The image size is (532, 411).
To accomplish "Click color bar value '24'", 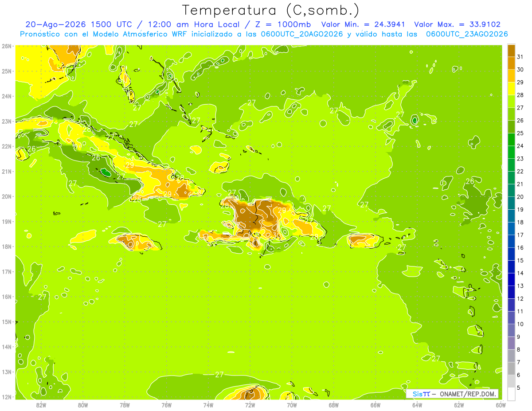I will tap(520, 146).
